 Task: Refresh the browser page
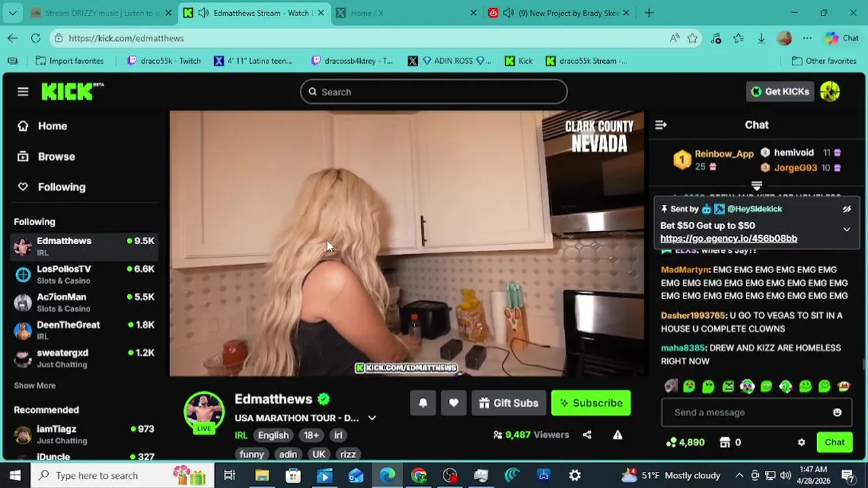click(x=35, y=38)
